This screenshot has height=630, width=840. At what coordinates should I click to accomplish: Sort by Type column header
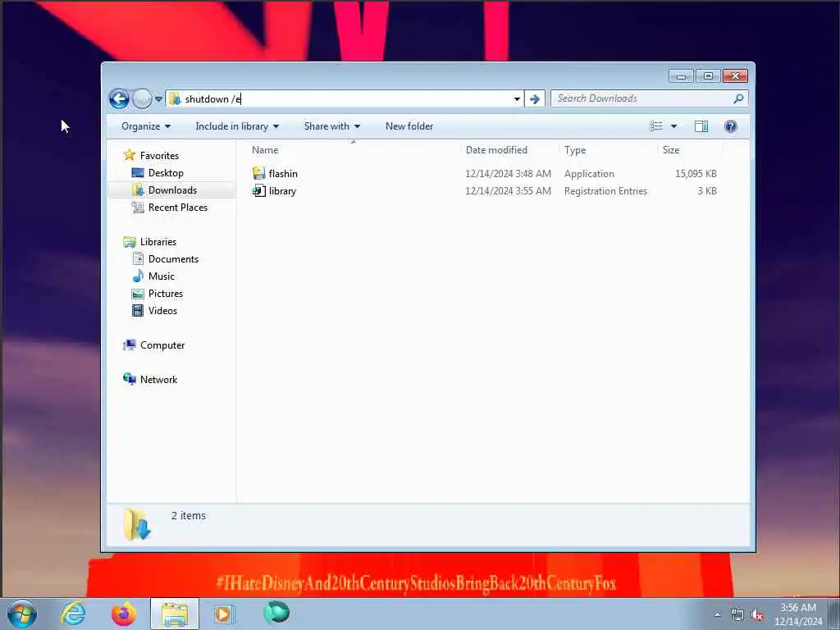tap(608, 150)
